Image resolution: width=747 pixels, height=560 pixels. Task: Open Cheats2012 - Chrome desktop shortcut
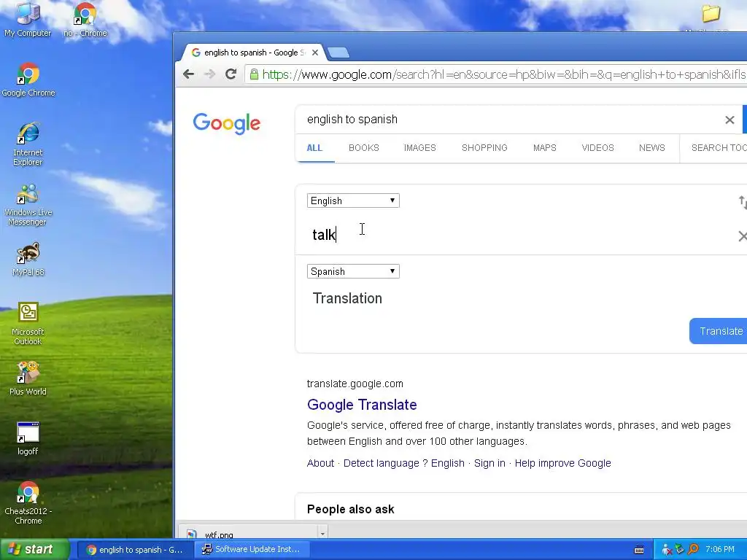(28, 503)
